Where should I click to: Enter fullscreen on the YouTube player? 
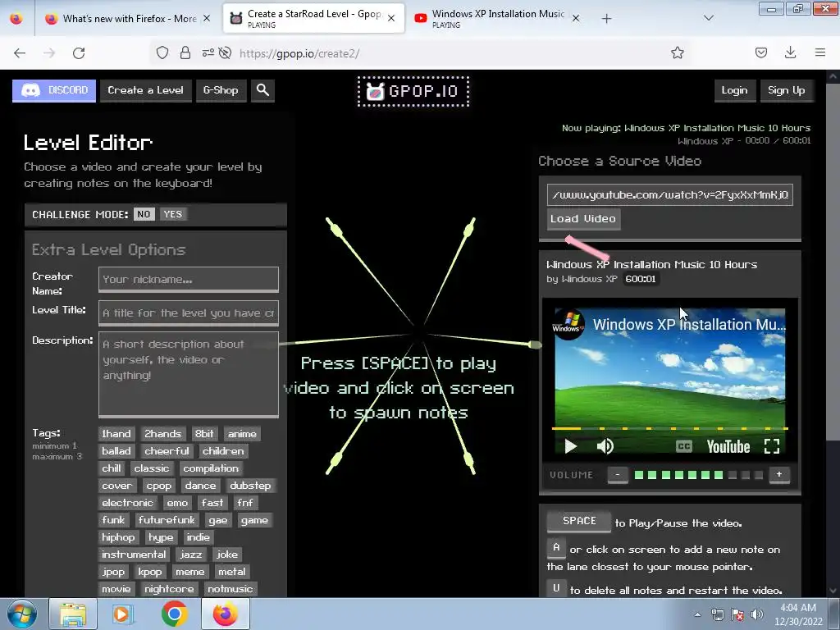pos(771,446)
